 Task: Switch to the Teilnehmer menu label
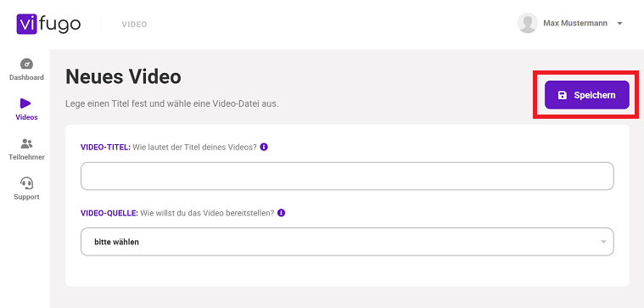click(x=26, y=157)
